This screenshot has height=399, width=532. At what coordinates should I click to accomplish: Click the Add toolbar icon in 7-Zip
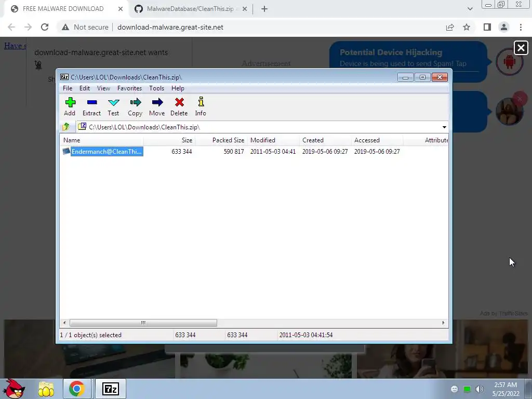pos(70,107)
